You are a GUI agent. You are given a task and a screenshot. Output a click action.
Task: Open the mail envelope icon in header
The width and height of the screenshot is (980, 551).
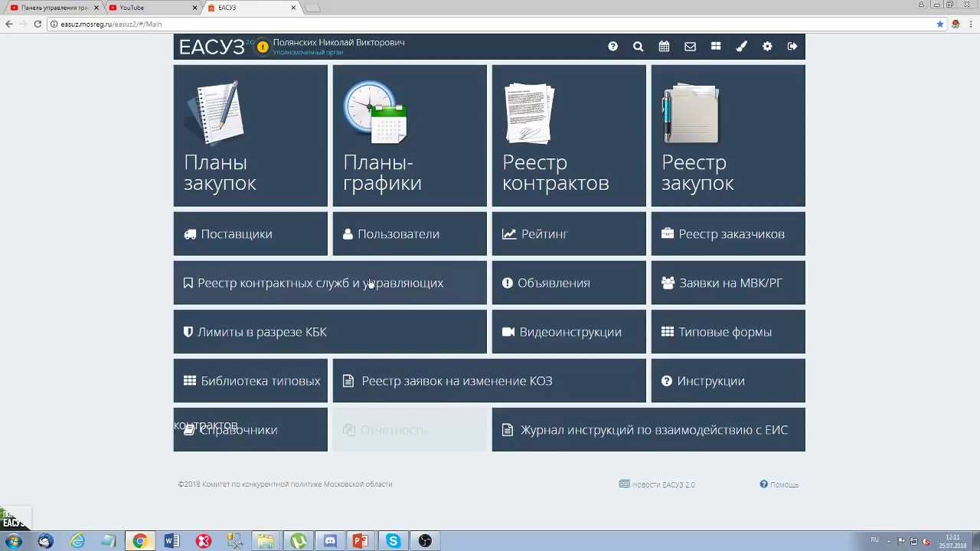click(x=690, y=47)
